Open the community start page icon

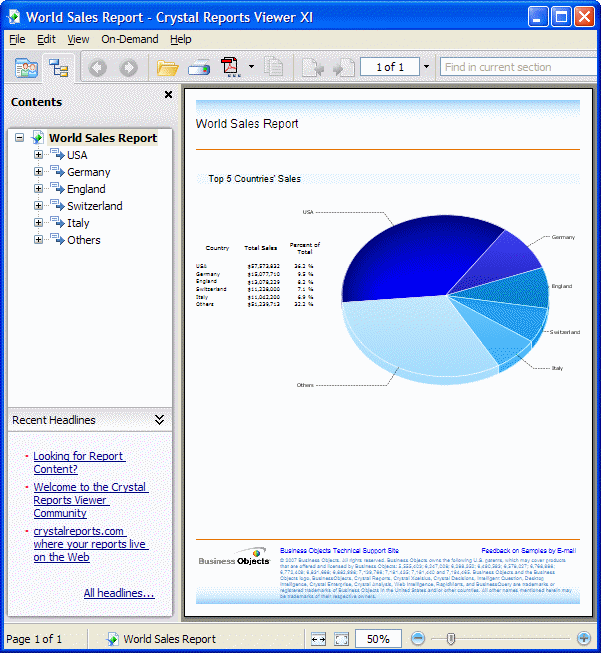click(26, 67)
